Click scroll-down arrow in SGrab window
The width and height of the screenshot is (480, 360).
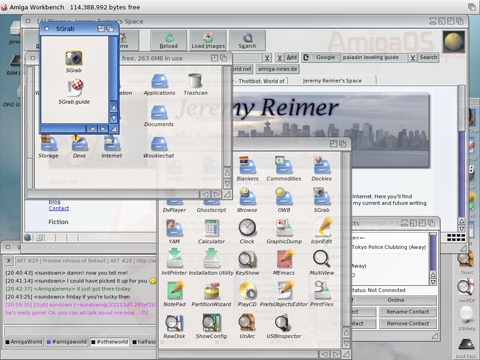[x=114, y=118]
